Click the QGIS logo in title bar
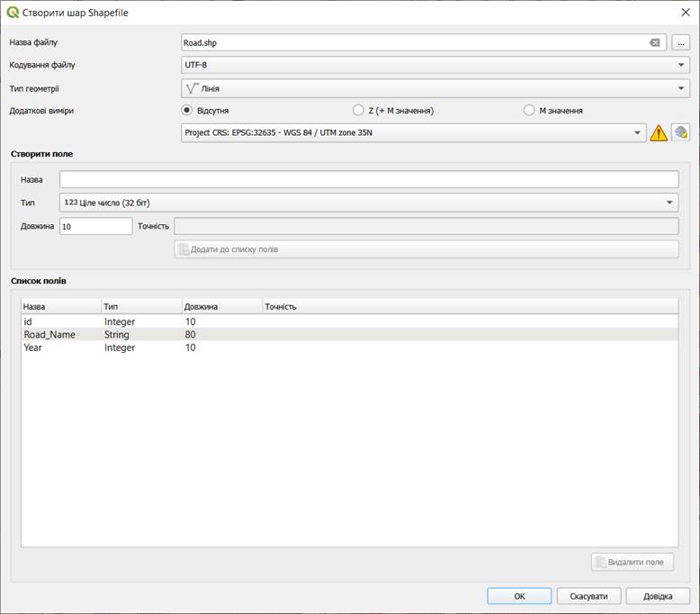This screenshot has height=614, width=700. 13,13
